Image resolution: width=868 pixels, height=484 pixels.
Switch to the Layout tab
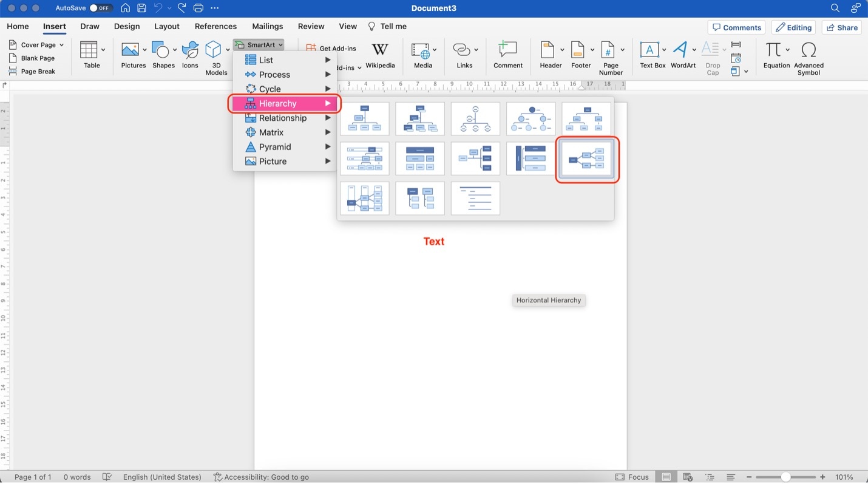167,27
